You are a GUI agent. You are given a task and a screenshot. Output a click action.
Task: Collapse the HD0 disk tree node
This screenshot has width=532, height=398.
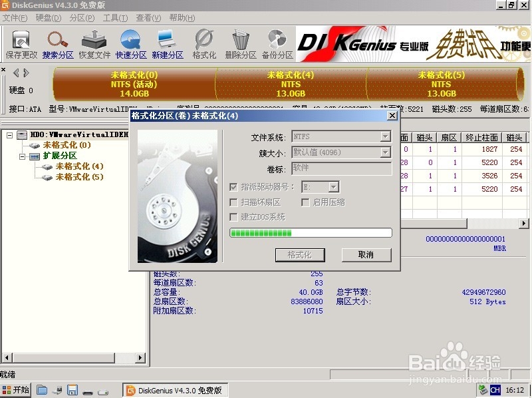[9, 135]
